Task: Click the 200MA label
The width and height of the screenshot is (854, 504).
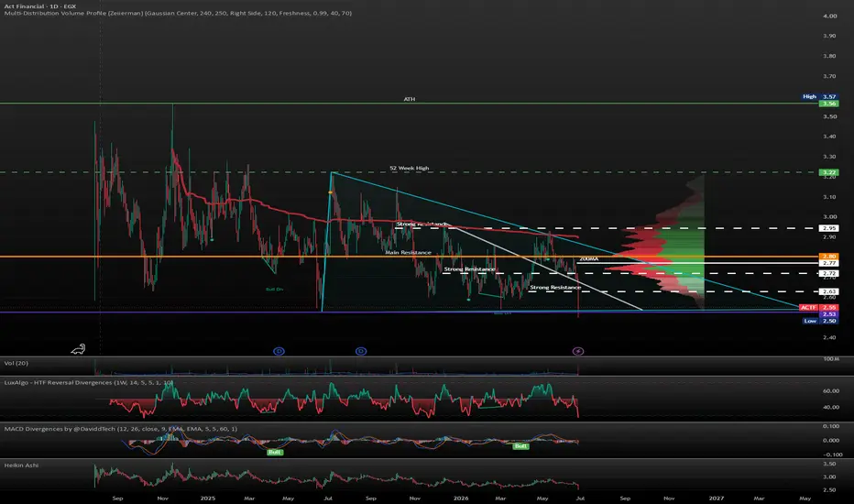Action: point(589,258)
